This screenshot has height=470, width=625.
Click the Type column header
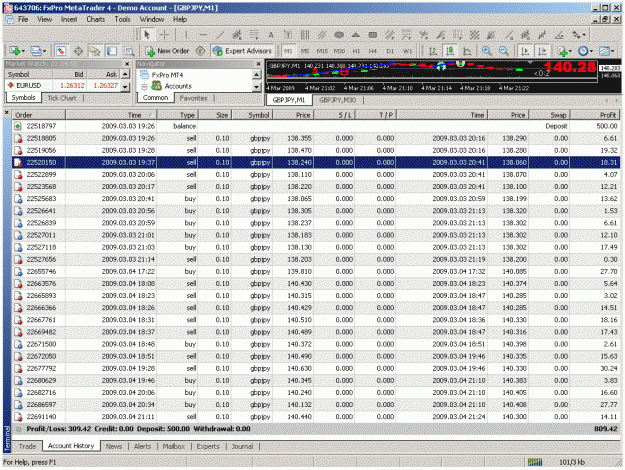[177, 115]
